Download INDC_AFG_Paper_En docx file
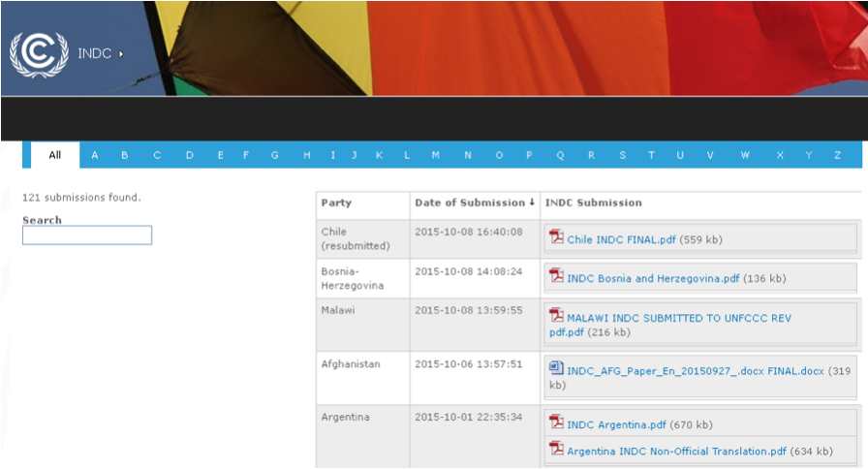Image resolution: width=868 pixels, height=469 pixels. 695,370
